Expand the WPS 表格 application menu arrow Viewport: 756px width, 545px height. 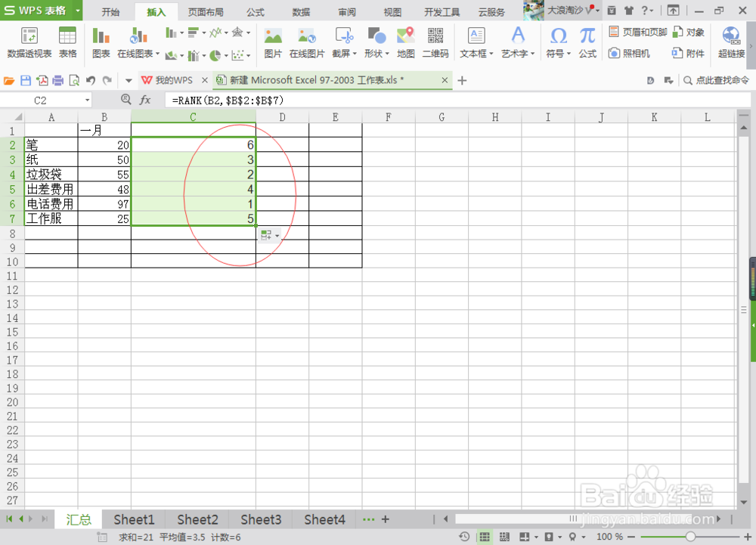(78, 10)
